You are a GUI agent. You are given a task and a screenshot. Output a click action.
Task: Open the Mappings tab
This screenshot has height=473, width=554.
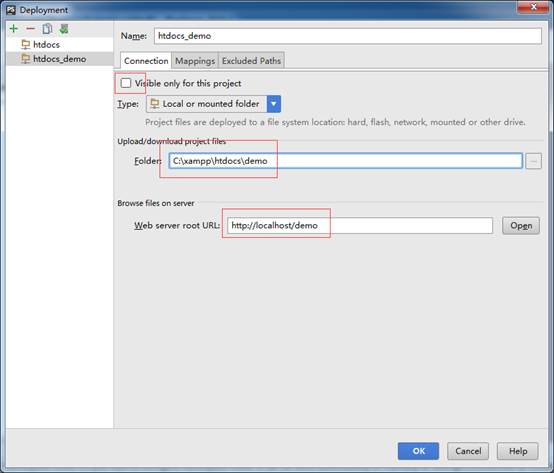[195, 61]
